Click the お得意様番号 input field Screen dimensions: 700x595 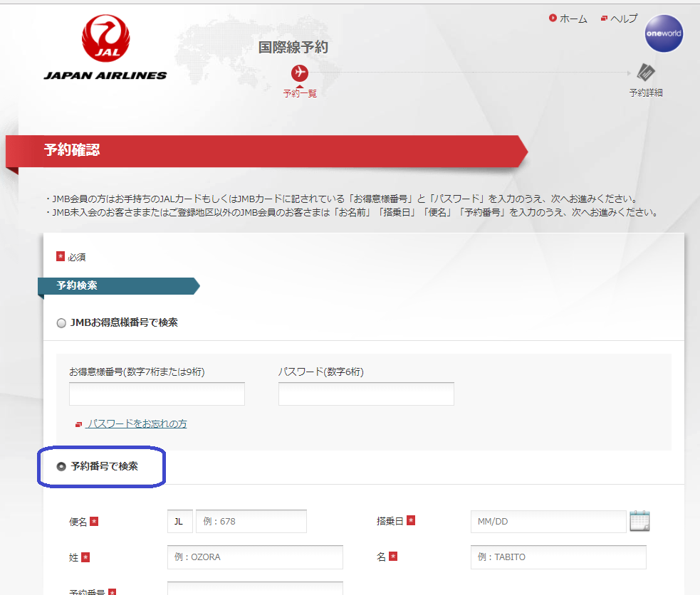157,394
